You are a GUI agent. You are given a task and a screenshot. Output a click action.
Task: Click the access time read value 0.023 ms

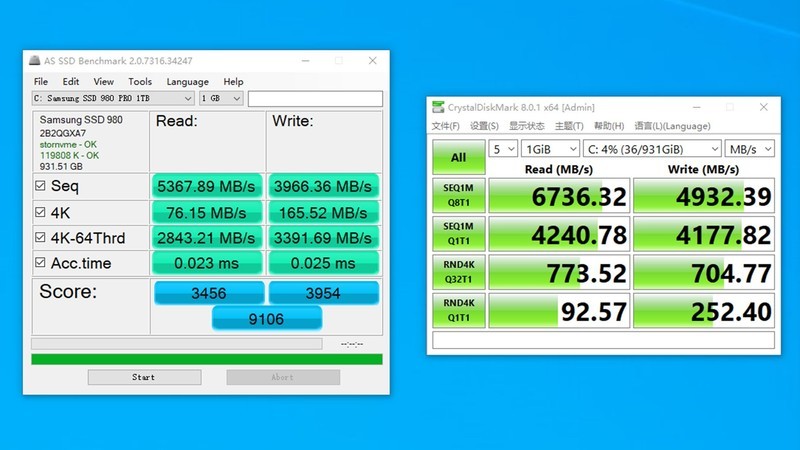point(206,263)
